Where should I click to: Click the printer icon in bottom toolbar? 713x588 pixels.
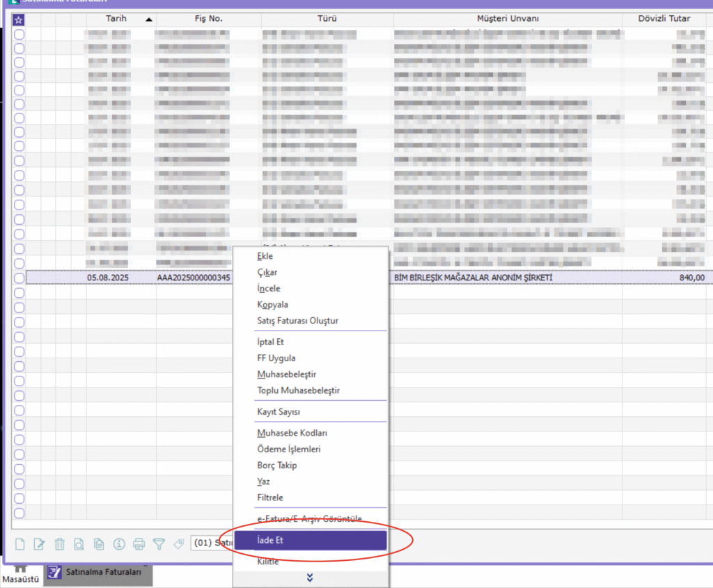pyautogui.click(x=139, y=543)
